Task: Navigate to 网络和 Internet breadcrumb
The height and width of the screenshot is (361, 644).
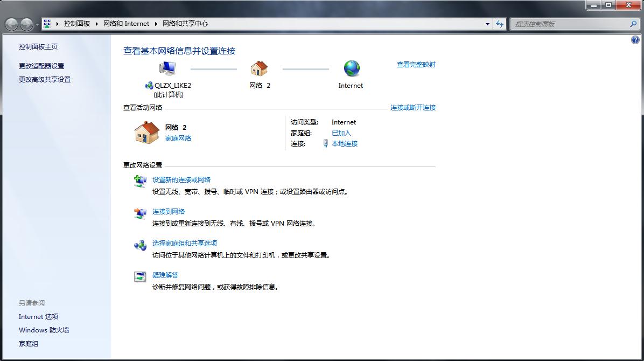Action: (127, 24)
